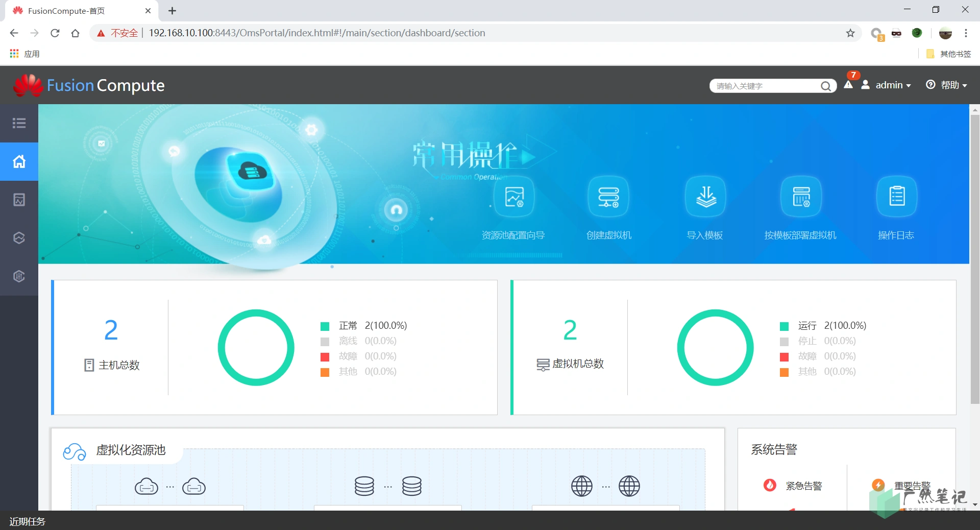The width and height of the screenshot is (980, 530).
Task: Click the 创建虚拟机 icon
Action: 608,197
